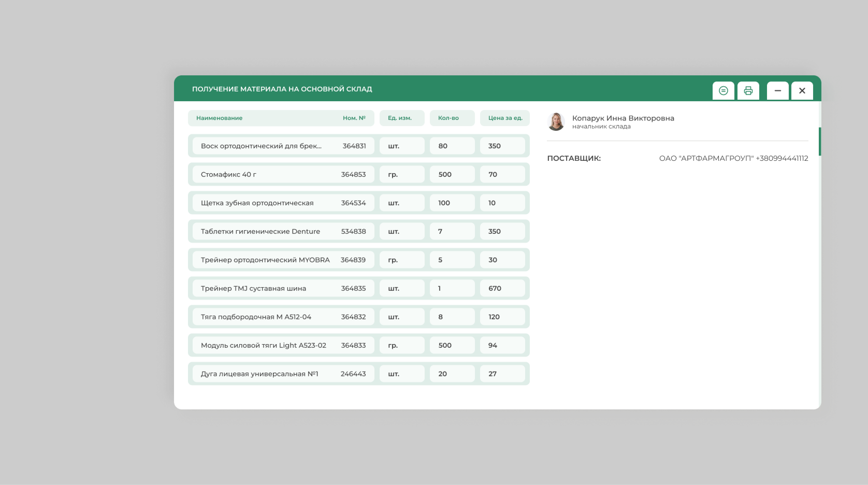Screen dimensions: 868x485
Task: Close the material receipt dialog
Action: (x=802, y=91)
